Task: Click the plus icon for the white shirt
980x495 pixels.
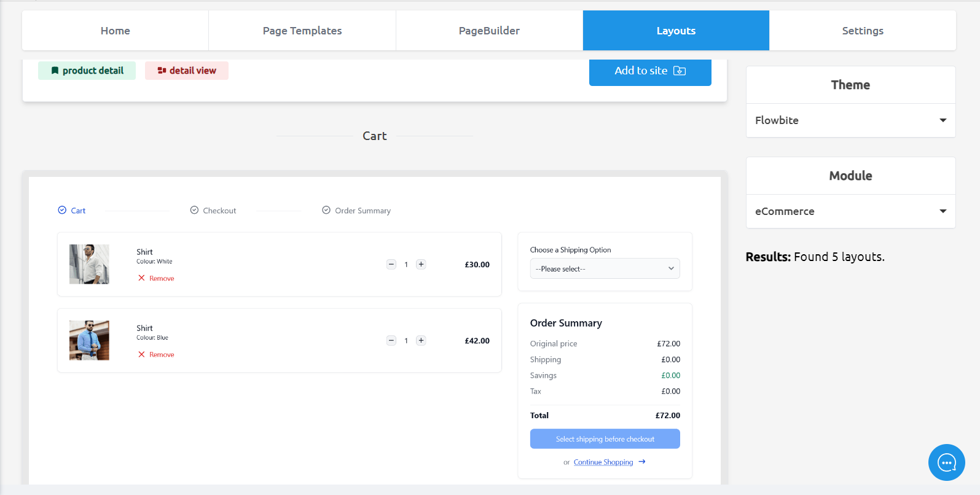Action: 421,265
